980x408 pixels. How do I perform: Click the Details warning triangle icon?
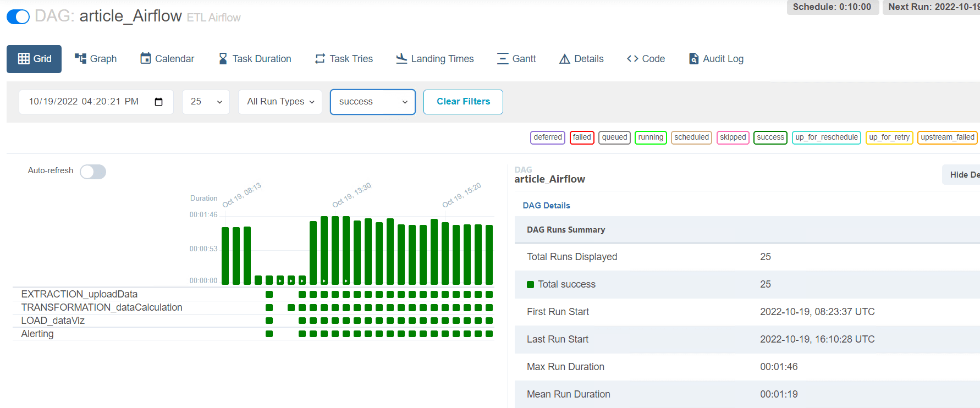(x=564, y=59)
